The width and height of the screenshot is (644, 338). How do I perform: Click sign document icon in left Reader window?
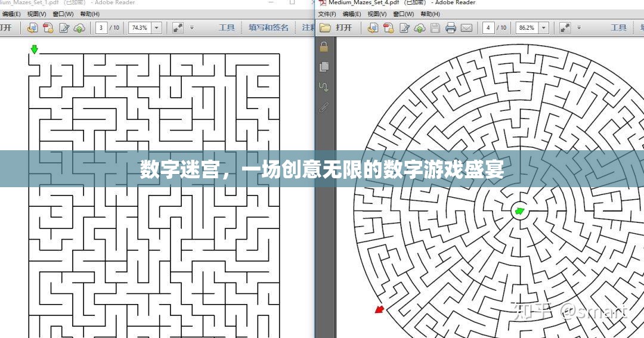coord(64,28)
